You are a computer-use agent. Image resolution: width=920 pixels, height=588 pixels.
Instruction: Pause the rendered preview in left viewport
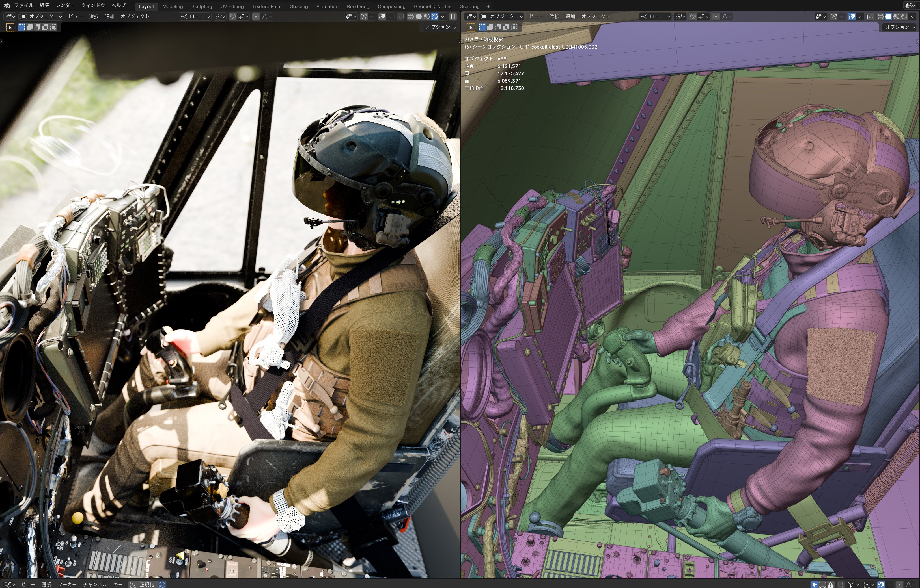click(453, 16)
